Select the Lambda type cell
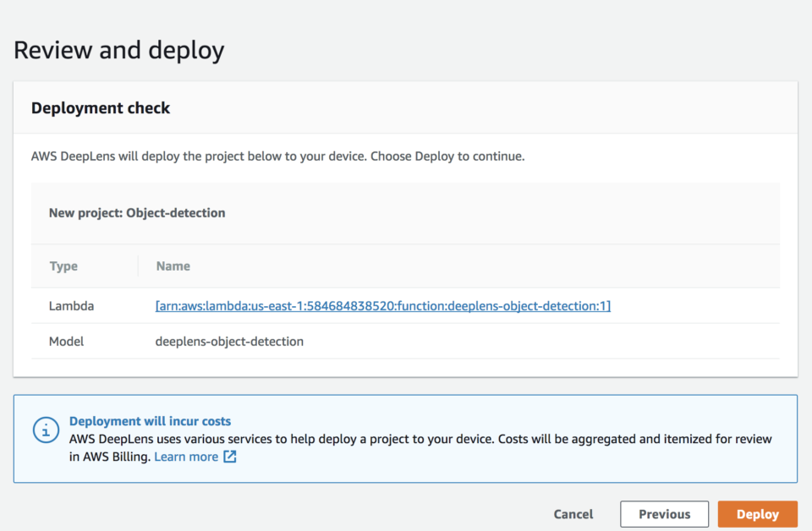Viewport: 812px width, 531px height. point(71,306)
